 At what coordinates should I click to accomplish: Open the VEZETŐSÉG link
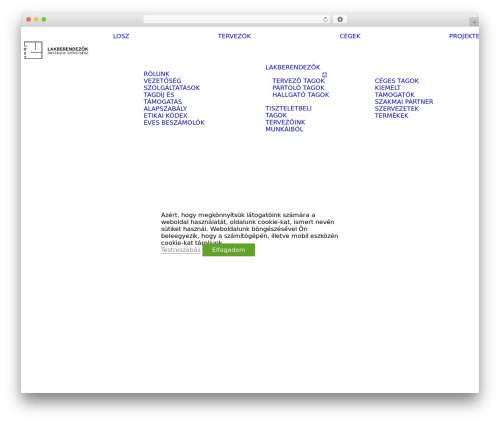tap(162, 81)
